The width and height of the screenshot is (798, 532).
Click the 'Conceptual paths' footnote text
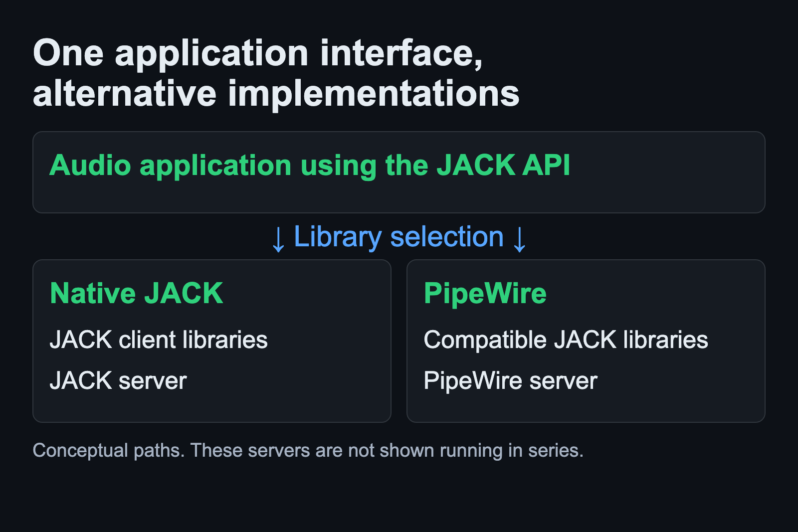point(308,451)
